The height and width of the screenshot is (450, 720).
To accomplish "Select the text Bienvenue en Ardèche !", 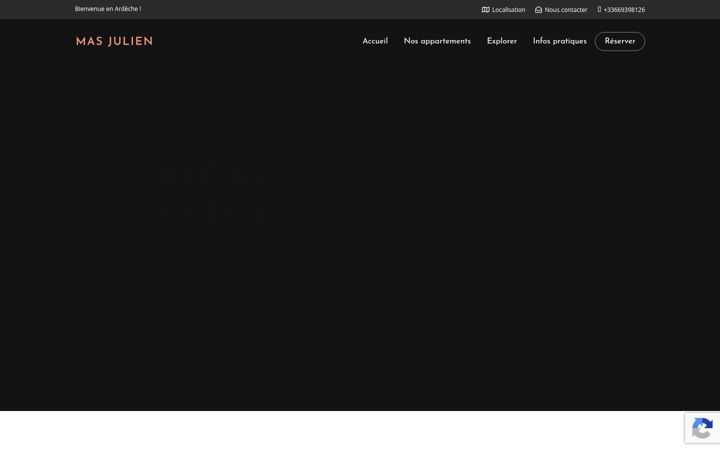I will 108,9.
